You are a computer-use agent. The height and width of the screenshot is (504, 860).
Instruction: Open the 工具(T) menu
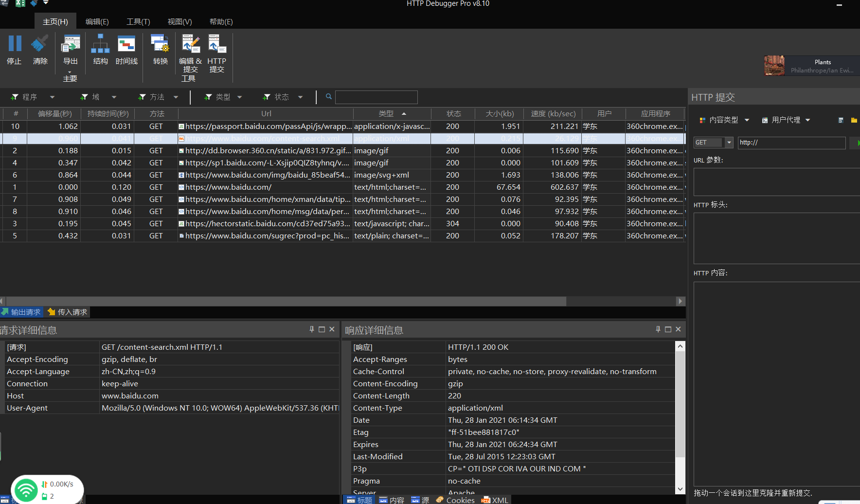(x=138, y=22)
